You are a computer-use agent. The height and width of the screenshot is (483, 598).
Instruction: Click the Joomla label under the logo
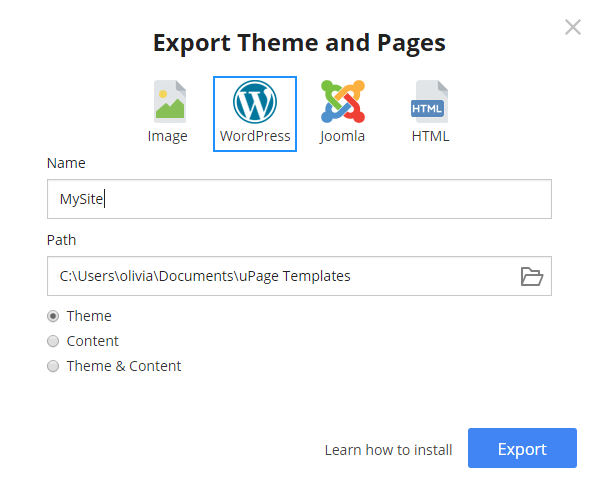[x=342, y=137]
